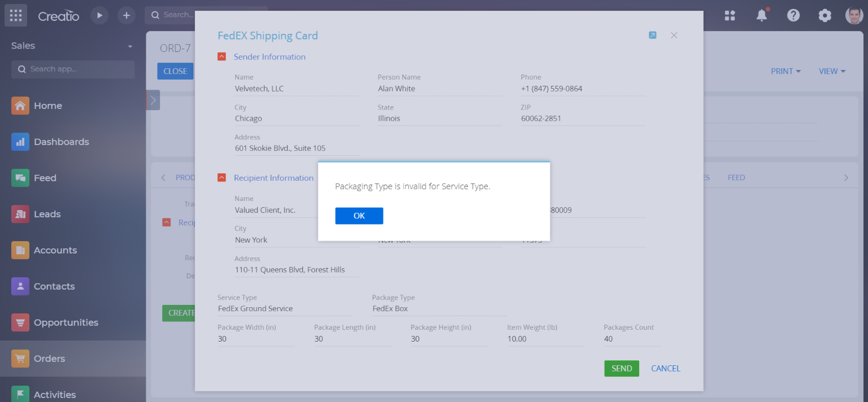The width and height of the screenshot is (868, 402).
Task: Click the recipient Address field 110-11 Queens Blvd
Action: tap(297, 270)
